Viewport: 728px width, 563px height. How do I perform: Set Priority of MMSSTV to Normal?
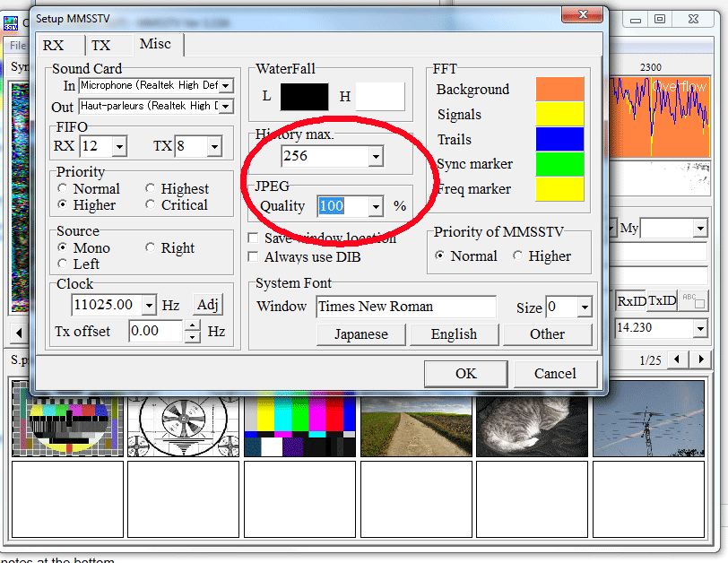tap(439, 256)
